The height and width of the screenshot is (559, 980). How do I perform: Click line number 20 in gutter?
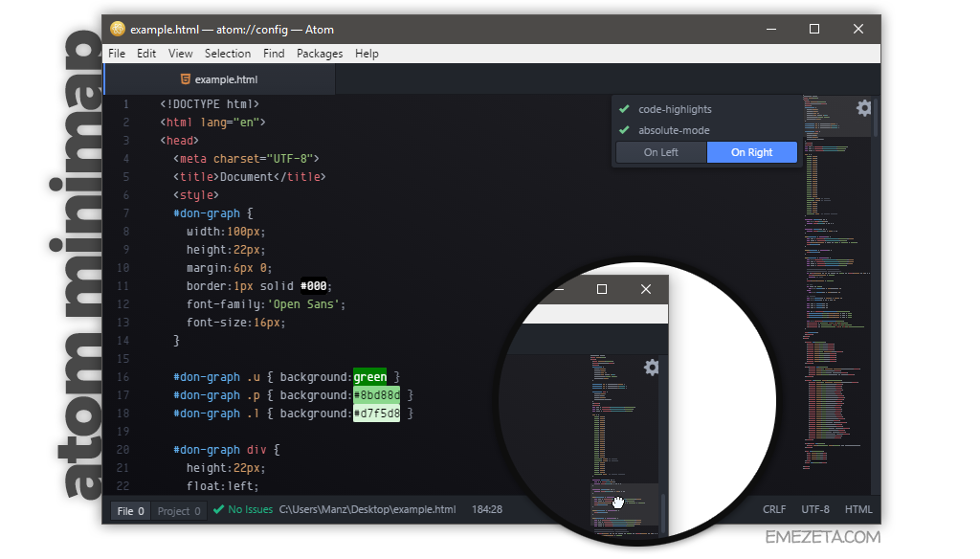point(123,450)
